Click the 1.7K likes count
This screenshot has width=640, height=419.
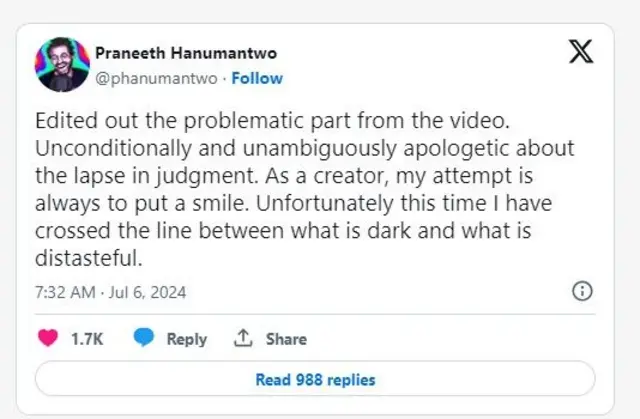click(87, 339)
